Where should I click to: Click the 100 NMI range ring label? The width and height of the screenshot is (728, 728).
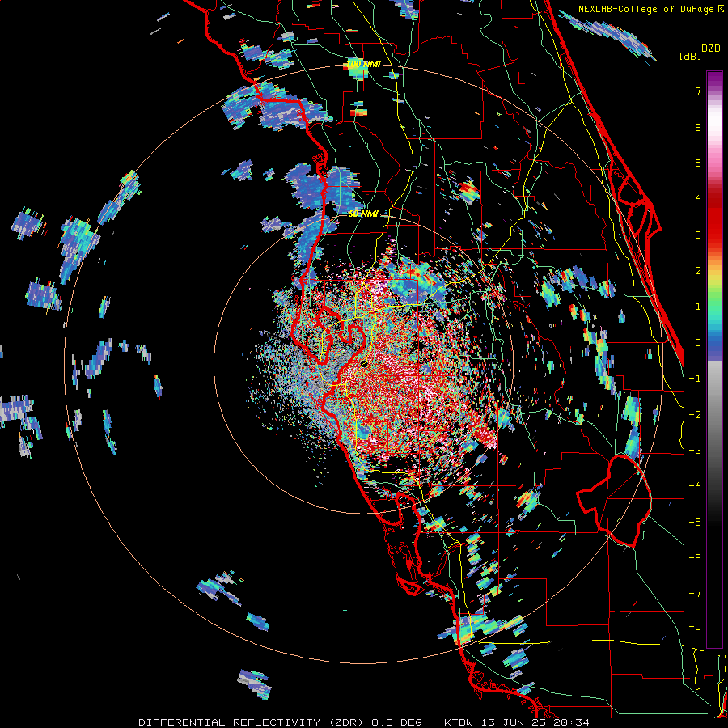tap(363, 64)
